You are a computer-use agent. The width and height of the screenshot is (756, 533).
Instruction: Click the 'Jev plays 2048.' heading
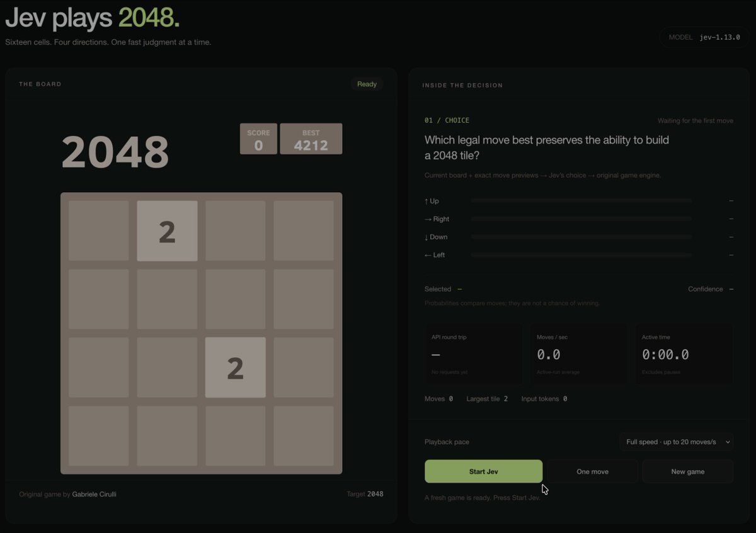click(x=93, y=18)
